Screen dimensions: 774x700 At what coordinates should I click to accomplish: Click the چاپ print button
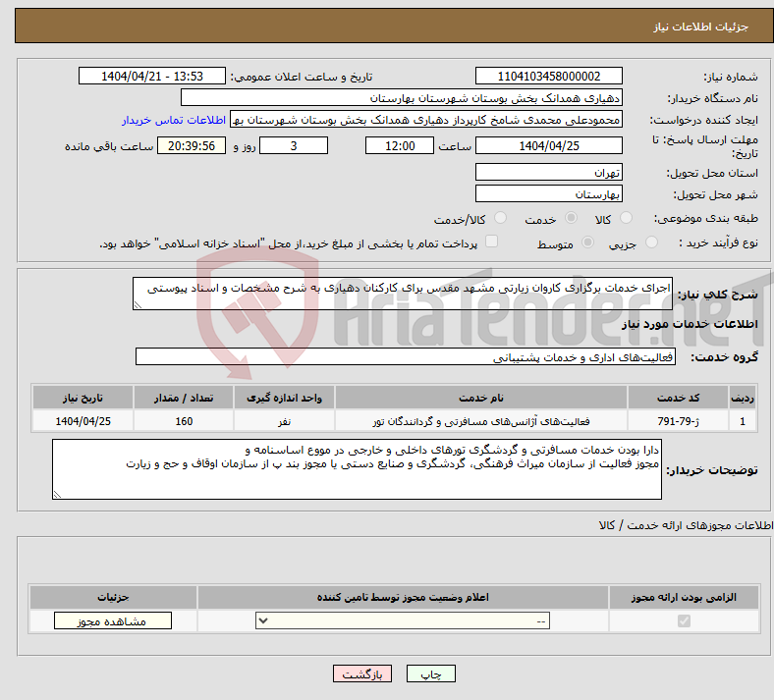[431, 673]
